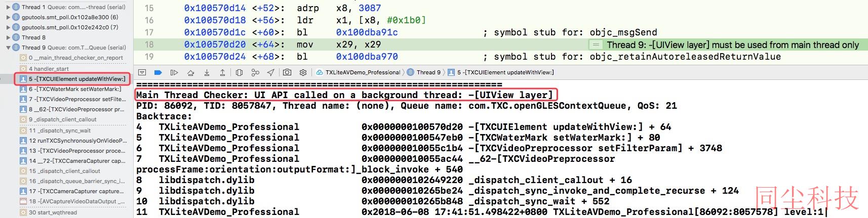The height and width of the screenshot is (218, 868).
Task: Click Thread 9 UIView layer warning annotation
Action: tap(733, 45)
